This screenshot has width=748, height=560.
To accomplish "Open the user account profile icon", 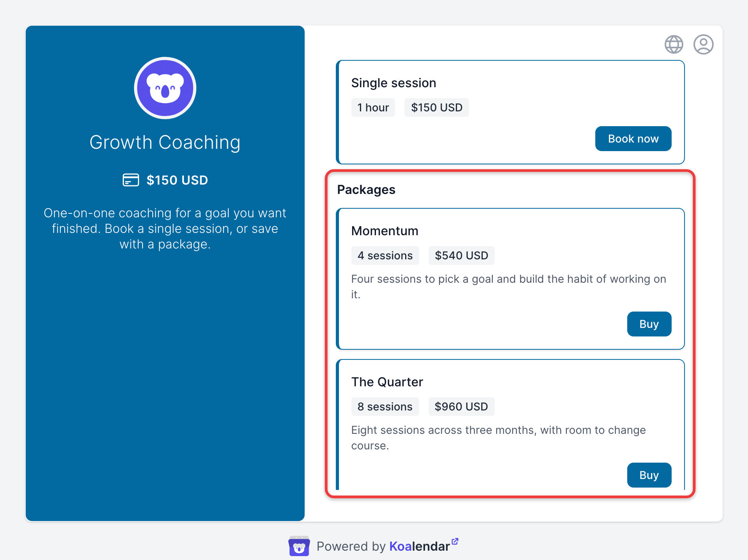I will (703, 44).
